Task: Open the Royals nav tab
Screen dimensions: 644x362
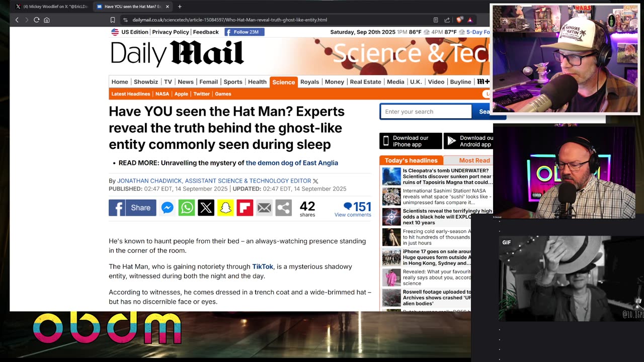Action: (309, 81)
